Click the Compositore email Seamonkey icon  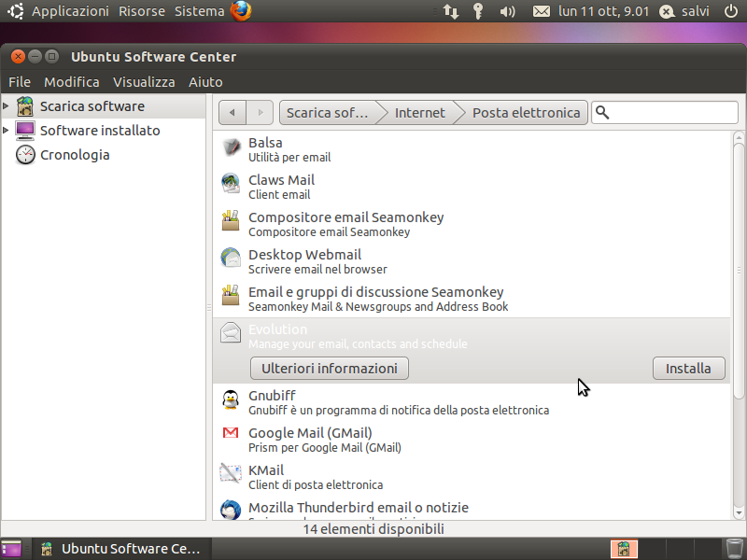[x=231, y=220]
